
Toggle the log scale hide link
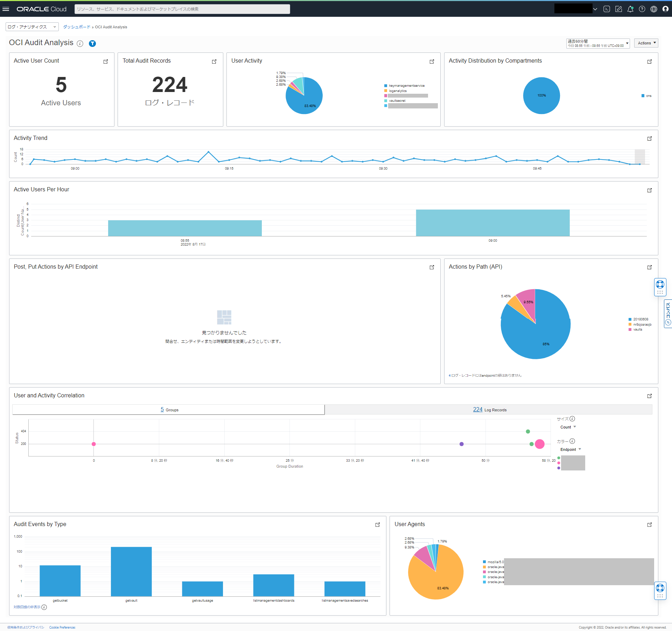point(27,607)
